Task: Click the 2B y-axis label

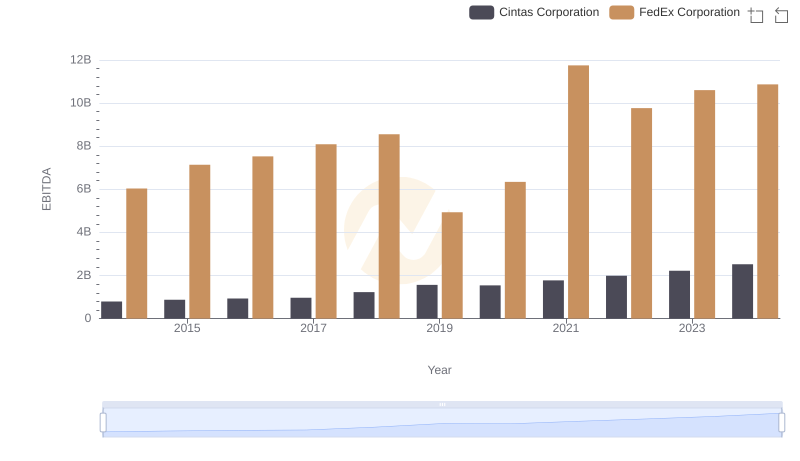Action: pos(84,275)
